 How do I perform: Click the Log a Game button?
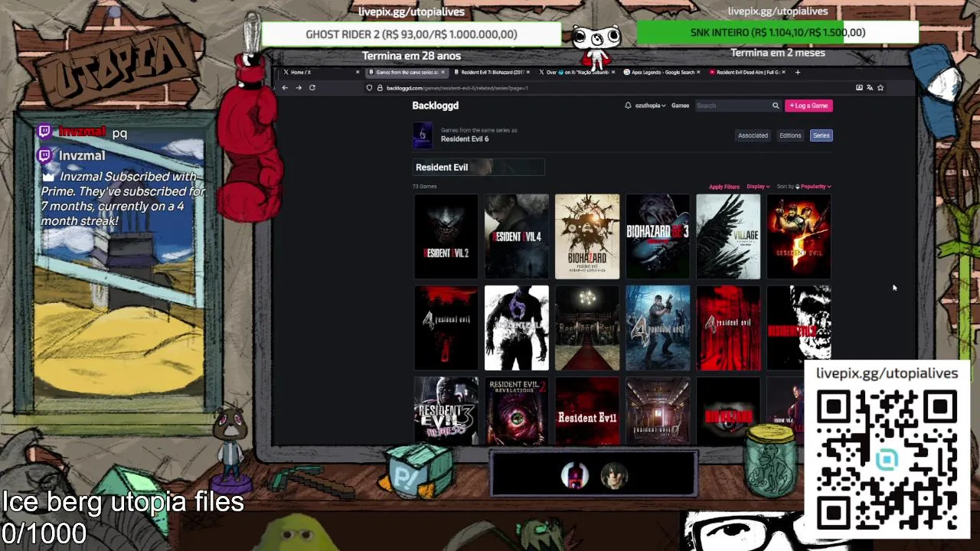point(808,106)
